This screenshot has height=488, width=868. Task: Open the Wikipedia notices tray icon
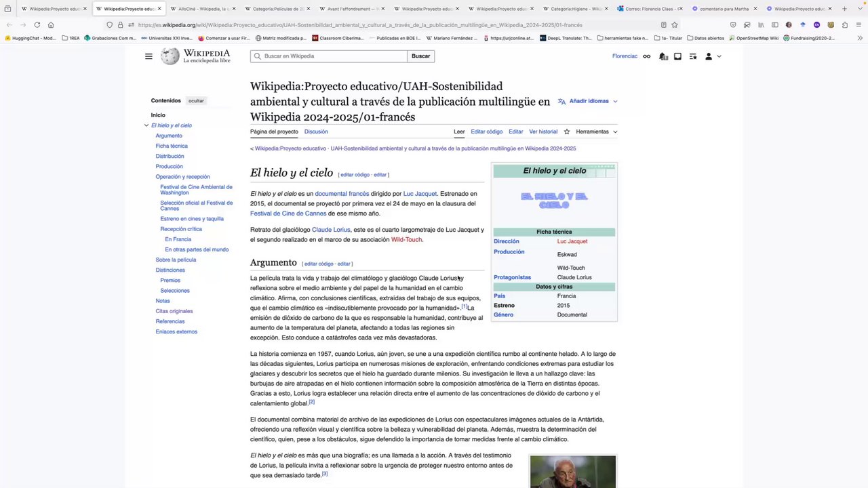click(677, 56)
